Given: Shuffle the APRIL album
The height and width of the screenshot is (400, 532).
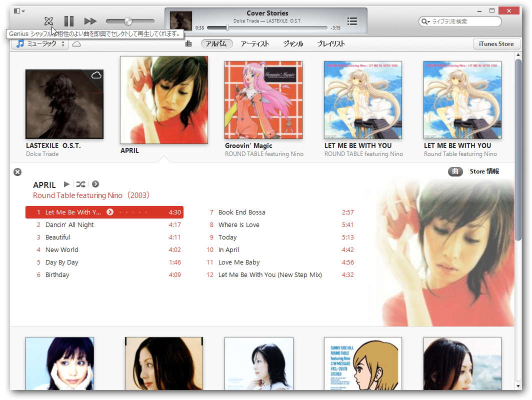Looking at the screenshot, I should (x=81, y=184).
